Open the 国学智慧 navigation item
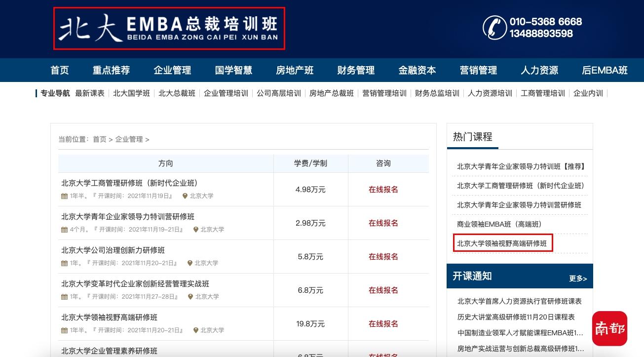Viewport: 644px width, 357px height. [233, 70]
